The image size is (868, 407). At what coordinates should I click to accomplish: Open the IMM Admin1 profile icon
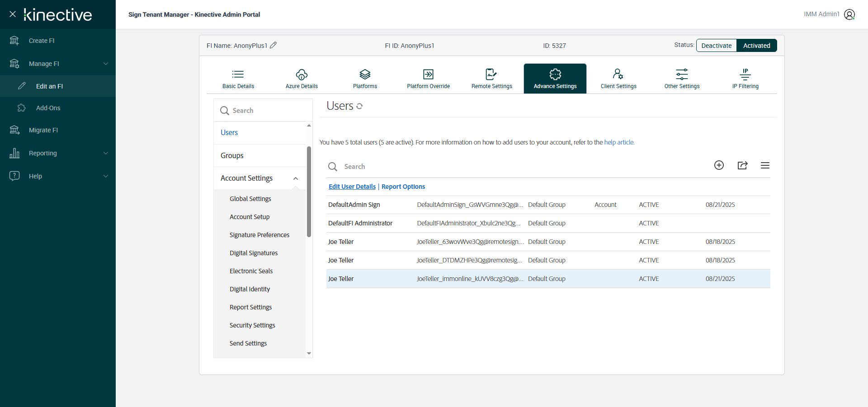click(x=849, y=14)
